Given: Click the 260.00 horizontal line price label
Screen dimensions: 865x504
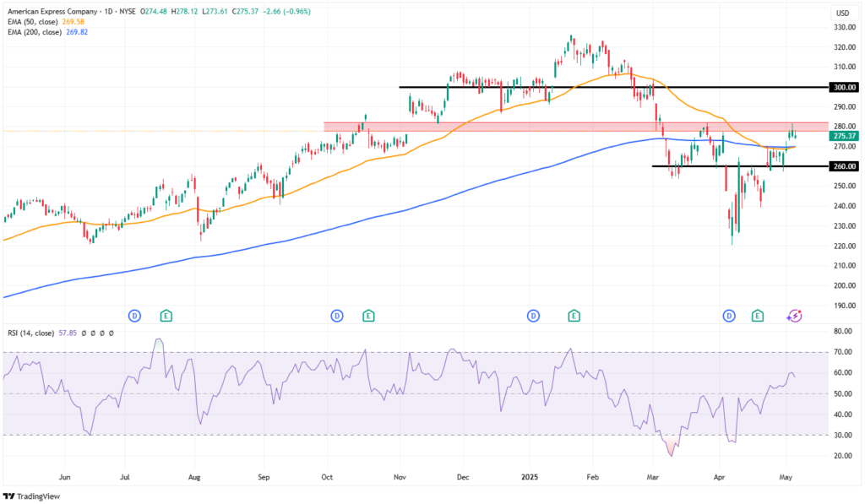Looking at the screenshot, I should (844, 166).
